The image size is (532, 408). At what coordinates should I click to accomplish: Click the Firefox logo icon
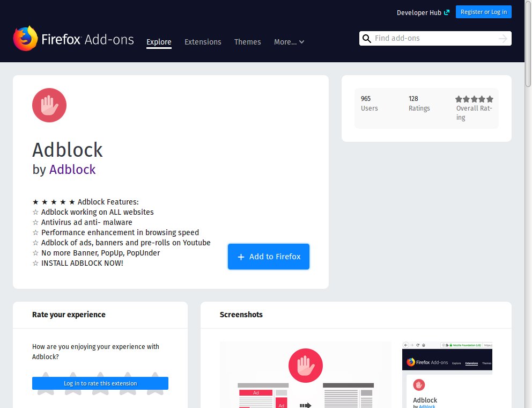(x=25, y=39)
